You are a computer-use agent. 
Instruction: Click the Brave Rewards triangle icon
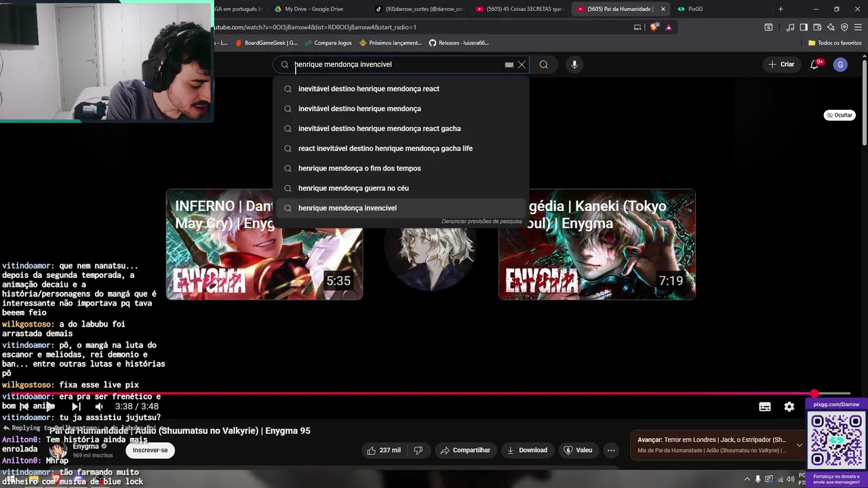[669, 27]
